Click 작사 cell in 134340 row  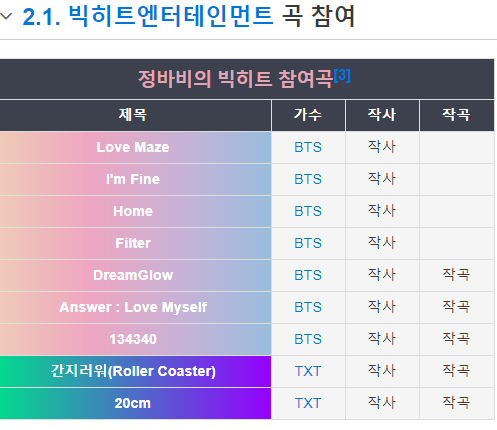coord(382,339)
